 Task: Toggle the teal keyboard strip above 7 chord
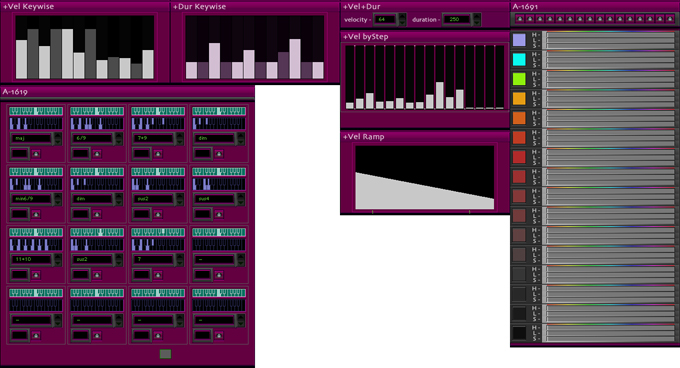coord(158,233)
